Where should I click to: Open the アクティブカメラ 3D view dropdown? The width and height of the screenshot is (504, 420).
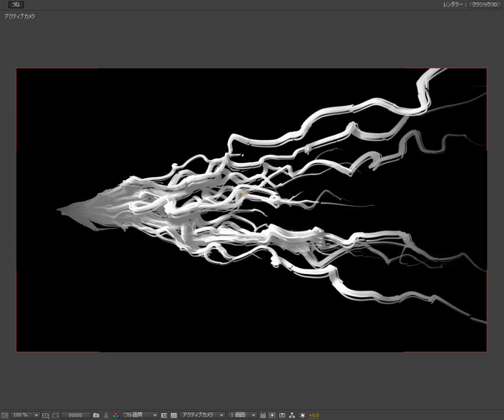tap(203, 415)
